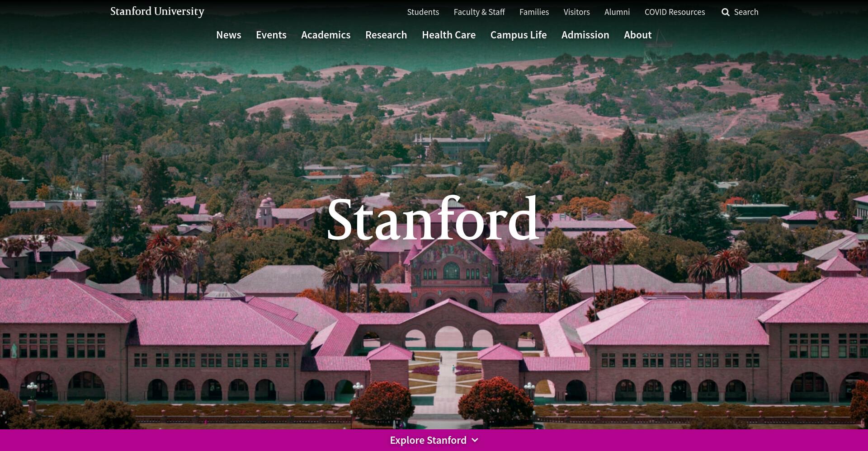
Task: Click the About navigation item
Action: [638, 35]
